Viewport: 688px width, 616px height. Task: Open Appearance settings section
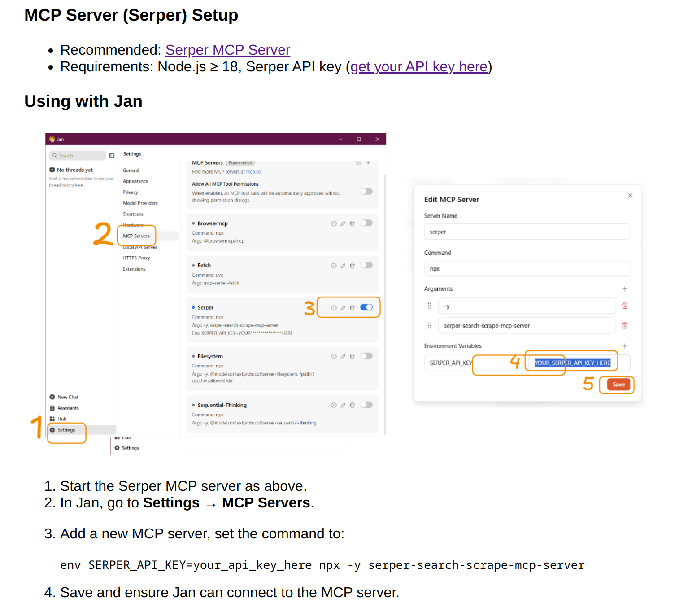[x=135, y=181]
